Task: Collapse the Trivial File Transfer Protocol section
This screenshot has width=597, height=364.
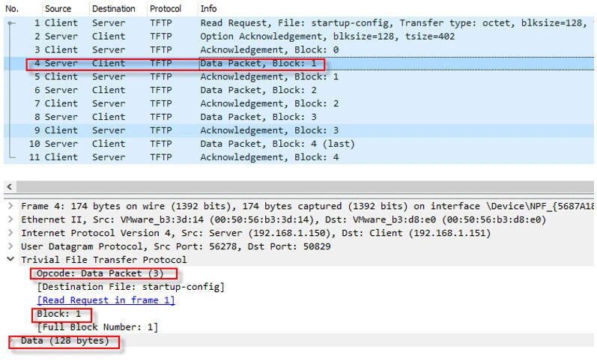Action: (10, 260)
